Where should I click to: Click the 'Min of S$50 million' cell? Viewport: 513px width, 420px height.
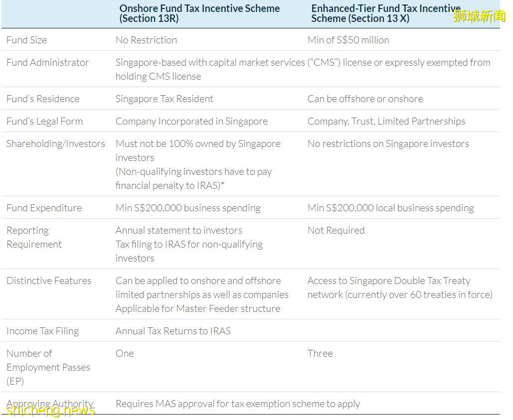pyautogui.click(x=348, y=40)
